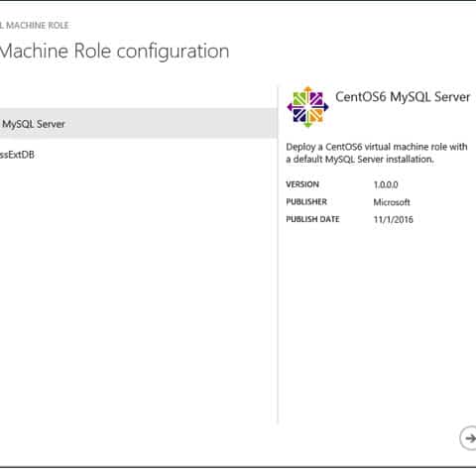Click the VERSION label
This screenshot has height=469, width=476.
(302, 184)
